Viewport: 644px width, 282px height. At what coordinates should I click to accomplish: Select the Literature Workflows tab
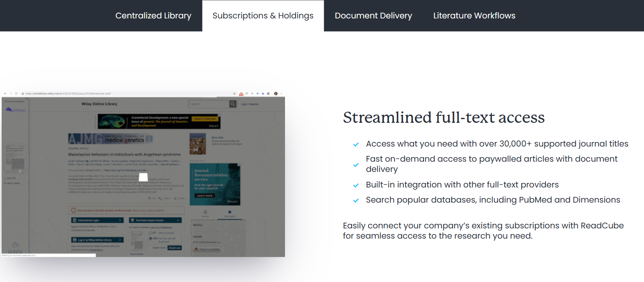pos(474,16)
